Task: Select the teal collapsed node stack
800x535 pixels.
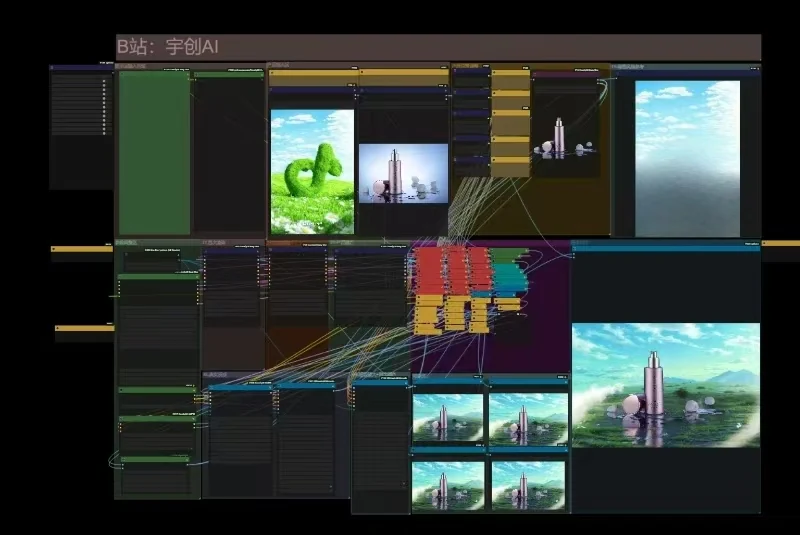Action: 509,278
